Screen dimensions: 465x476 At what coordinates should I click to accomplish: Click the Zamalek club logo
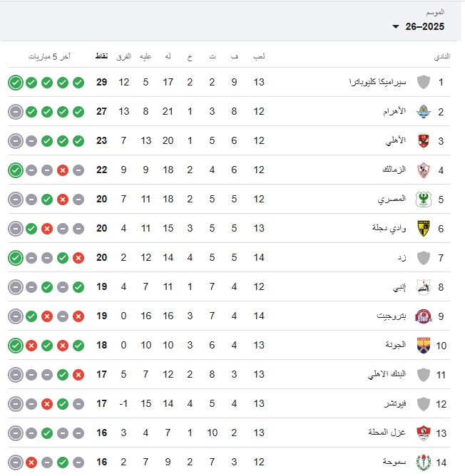pos(424,170)
